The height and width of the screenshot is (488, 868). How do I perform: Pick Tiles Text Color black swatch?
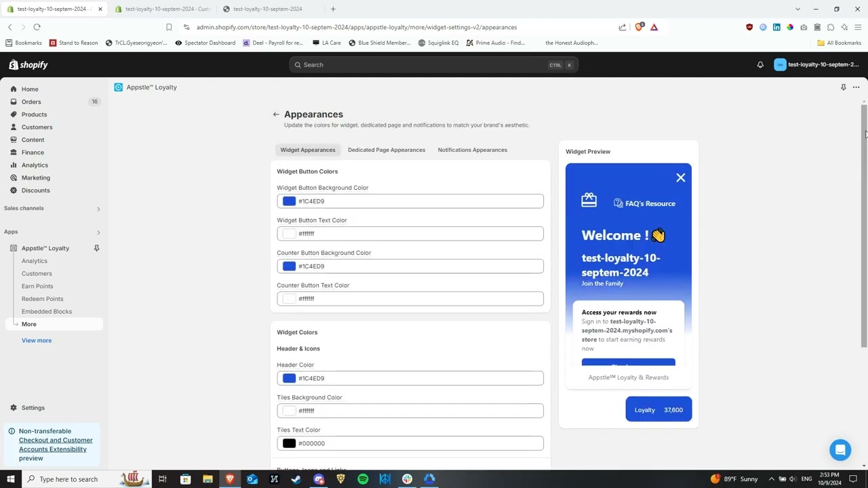(x=290, y=443)
